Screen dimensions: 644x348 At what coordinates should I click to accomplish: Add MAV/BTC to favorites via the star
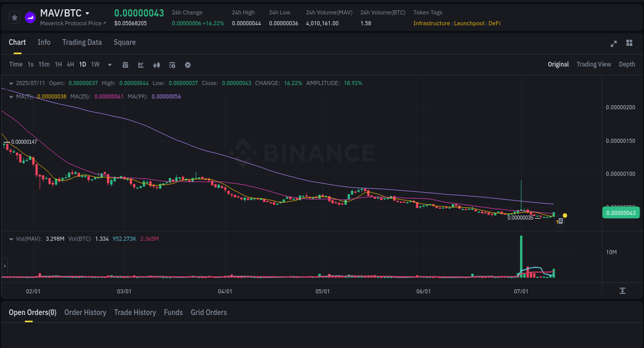pyautogui.click(x=14, y=18)
